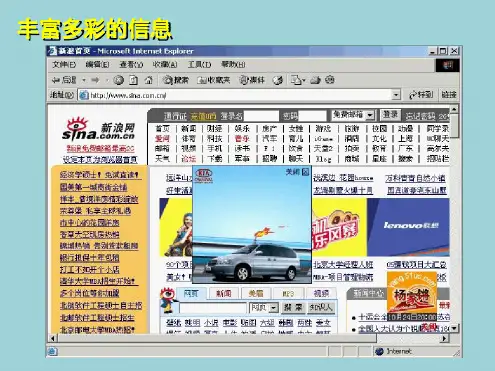The width and height of the screenshot is (495, 371).
Task: Click the IE page icon in status bar
Action: (53, 351)
